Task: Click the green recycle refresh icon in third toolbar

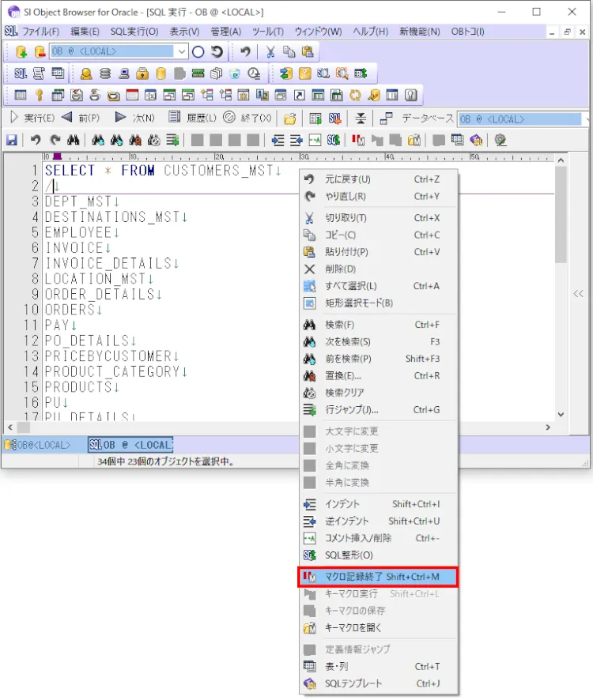Action: 355,95
